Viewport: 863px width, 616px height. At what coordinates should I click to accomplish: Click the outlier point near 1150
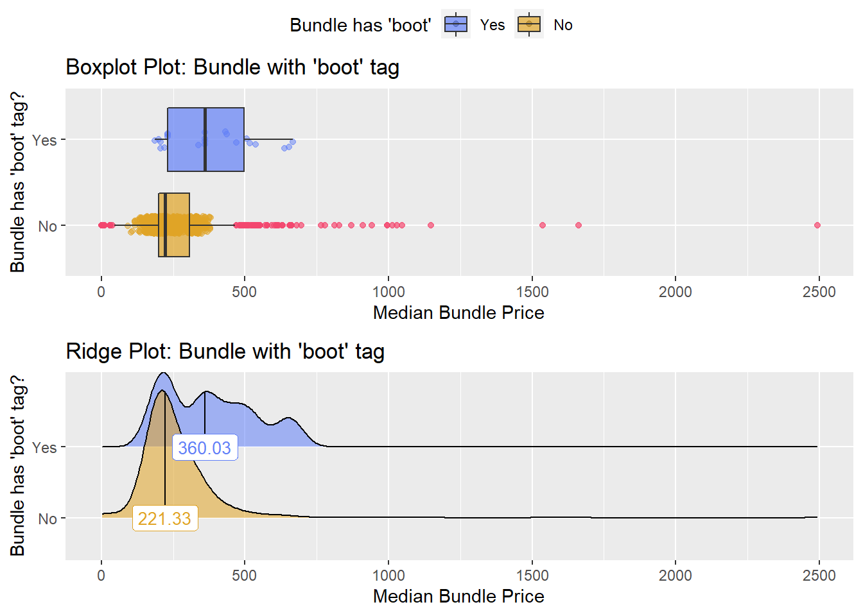point(431,225)
